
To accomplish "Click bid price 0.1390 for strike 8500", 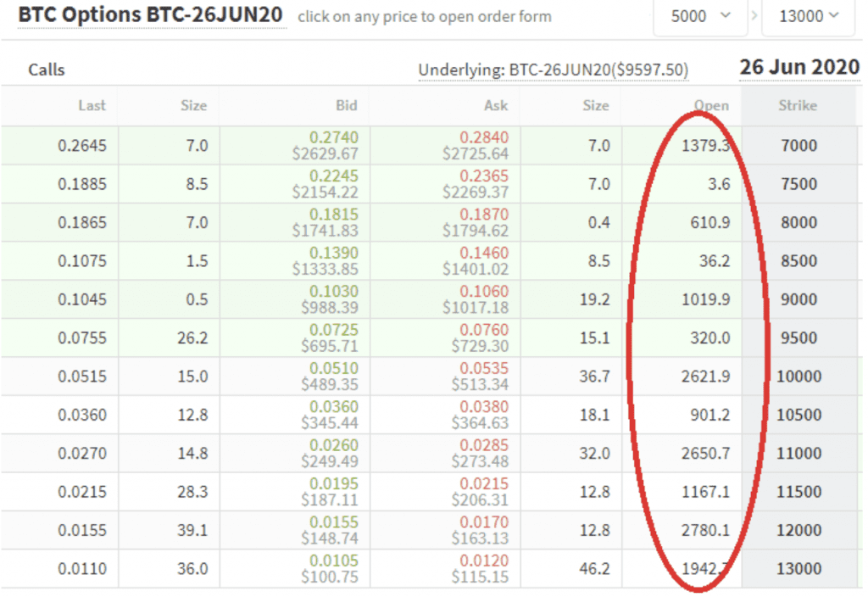I will point(333,253).
